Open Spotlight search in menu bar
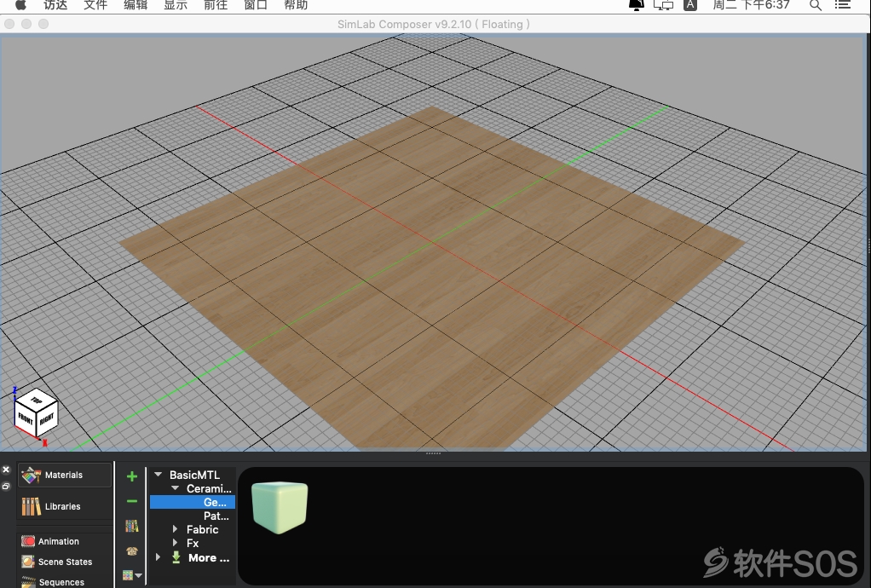871x588 pixels. coord(816,5)
